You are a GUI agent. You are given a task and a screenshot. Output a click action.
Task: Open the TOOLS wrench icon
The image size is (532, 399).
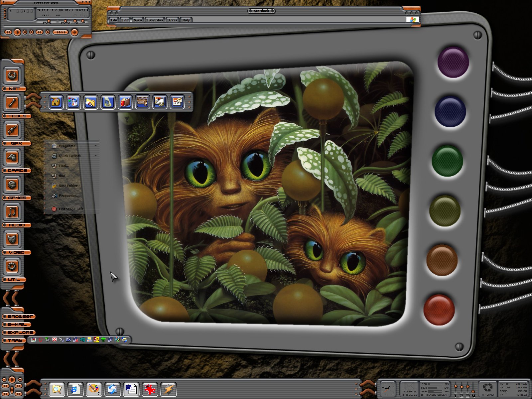click(x=12, y=102)
